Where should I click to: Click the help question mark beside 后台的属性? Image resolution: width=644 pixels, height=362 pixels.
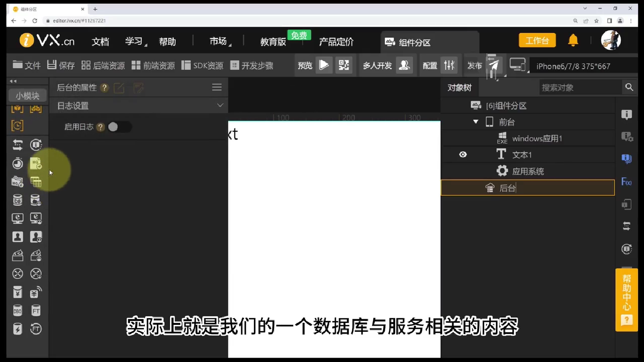(x=104, y=88)
